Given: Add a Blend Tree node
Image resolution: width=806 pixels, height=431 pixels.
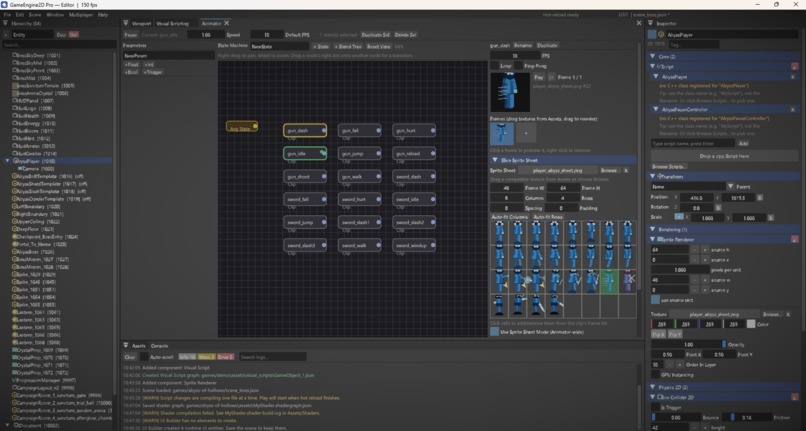Looking at the screenshot, I should point(348,46).
